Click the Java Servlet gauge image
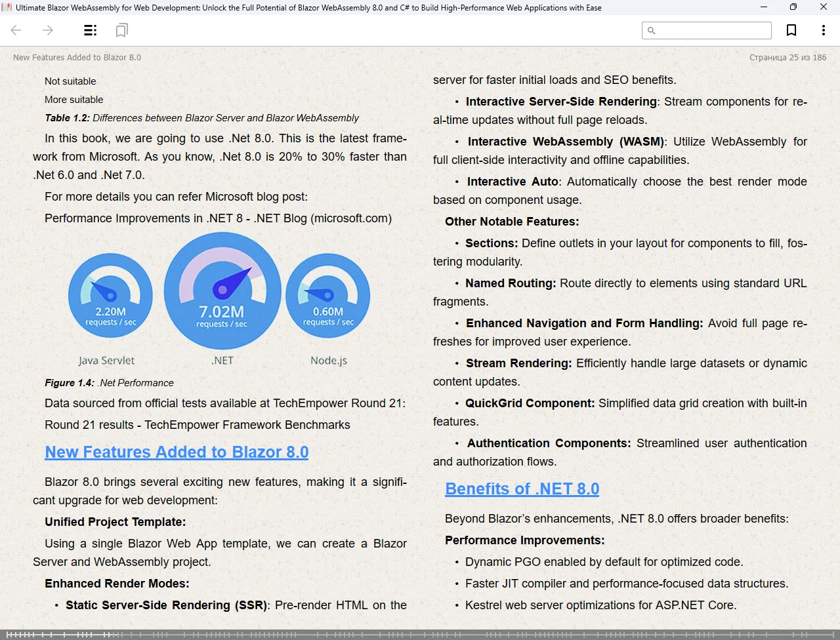This screenshot has height=640, width=840. (x=110, y=296)
